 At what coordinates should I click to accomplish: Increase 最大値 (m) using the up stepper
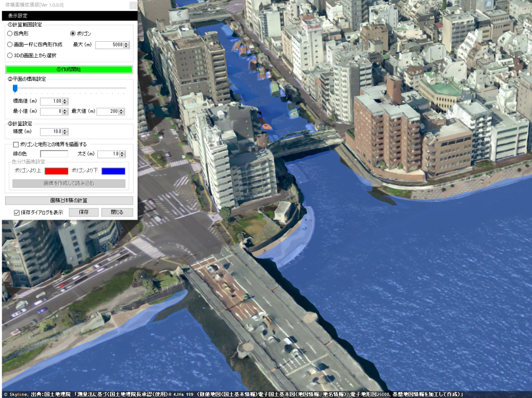click(121, 110)
